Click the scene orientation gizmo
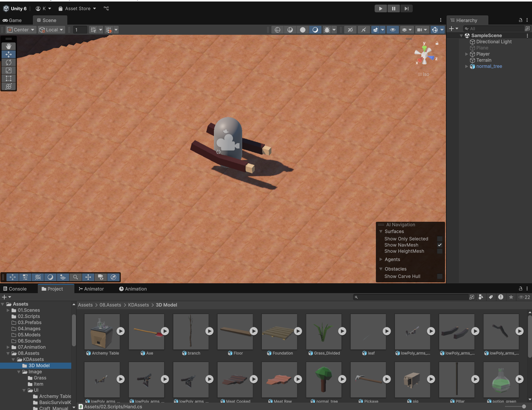 425,56
